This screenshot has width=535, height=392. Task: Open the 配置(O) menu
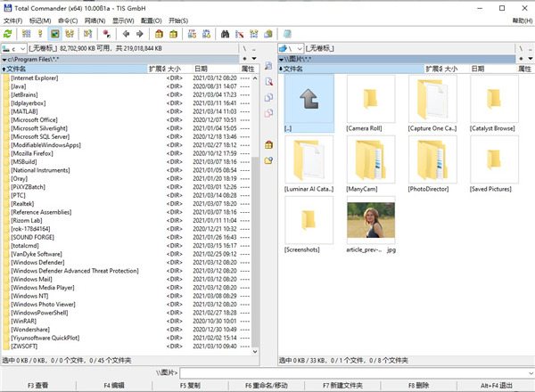152,20
